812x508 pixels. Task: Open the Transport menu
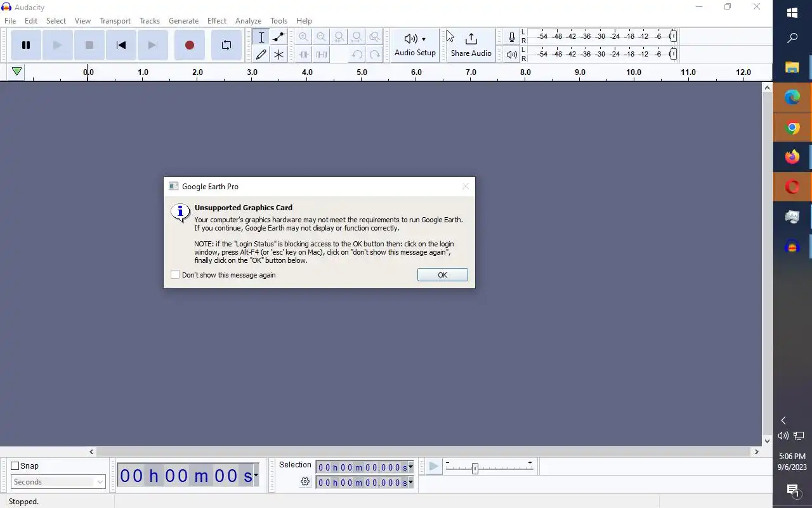(x=115, y=21)
